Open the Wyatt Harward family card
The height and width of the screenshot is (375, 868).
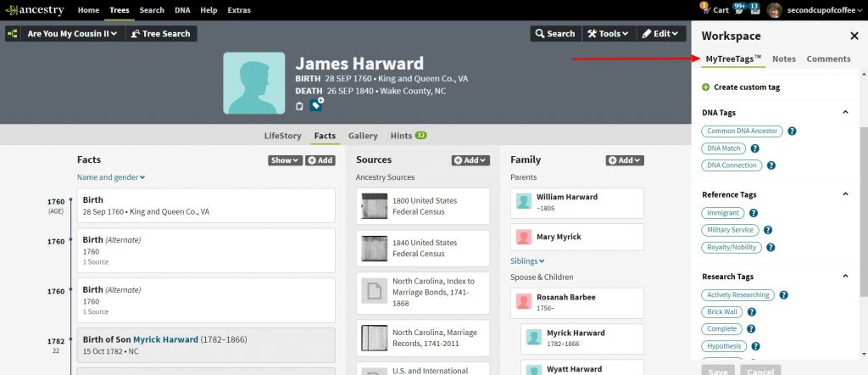coord(582,367)
